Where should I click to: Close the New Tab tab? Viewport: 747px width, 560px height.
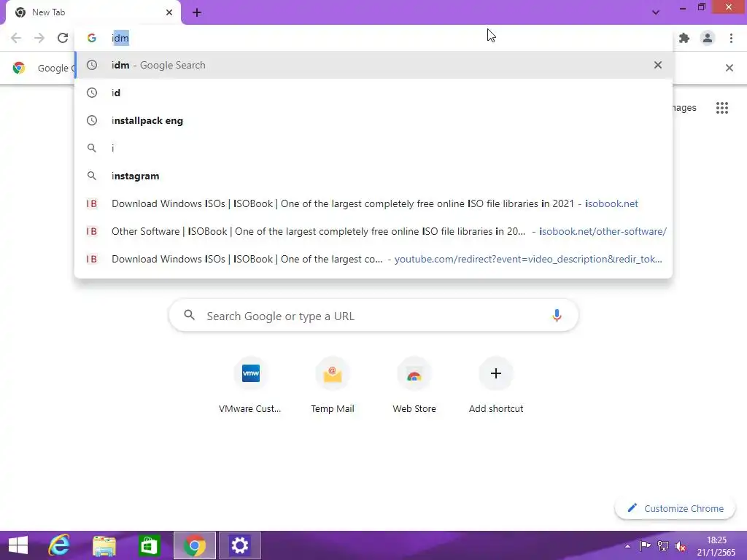169,12
